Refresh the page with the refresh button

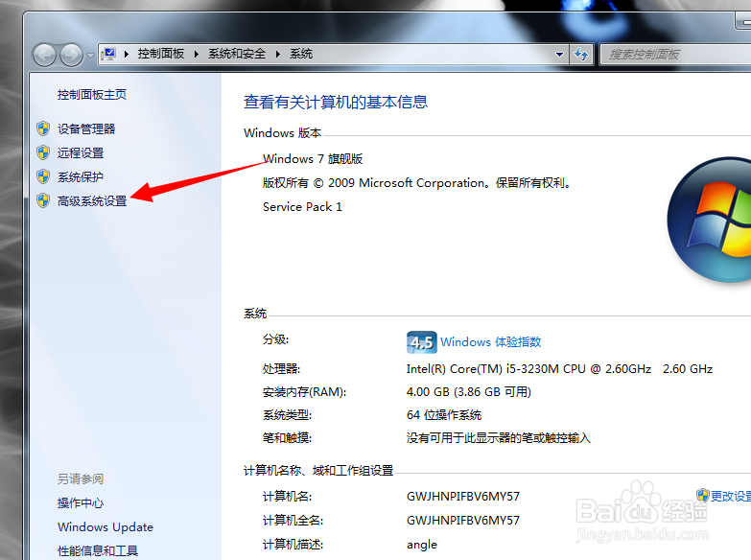pos(581,55)
